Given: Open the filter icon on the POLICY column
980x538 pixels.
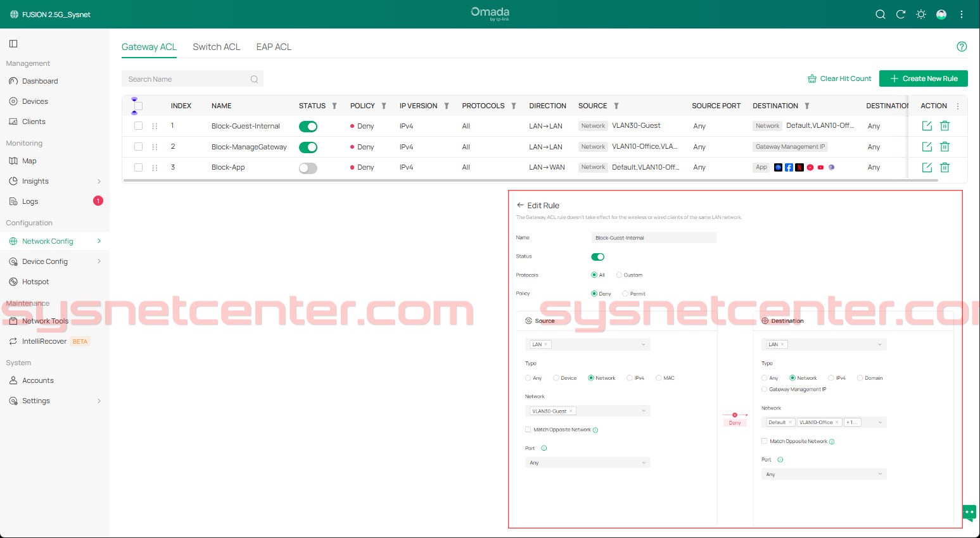Looking at the screenshot, I should [x=384, y=106].
